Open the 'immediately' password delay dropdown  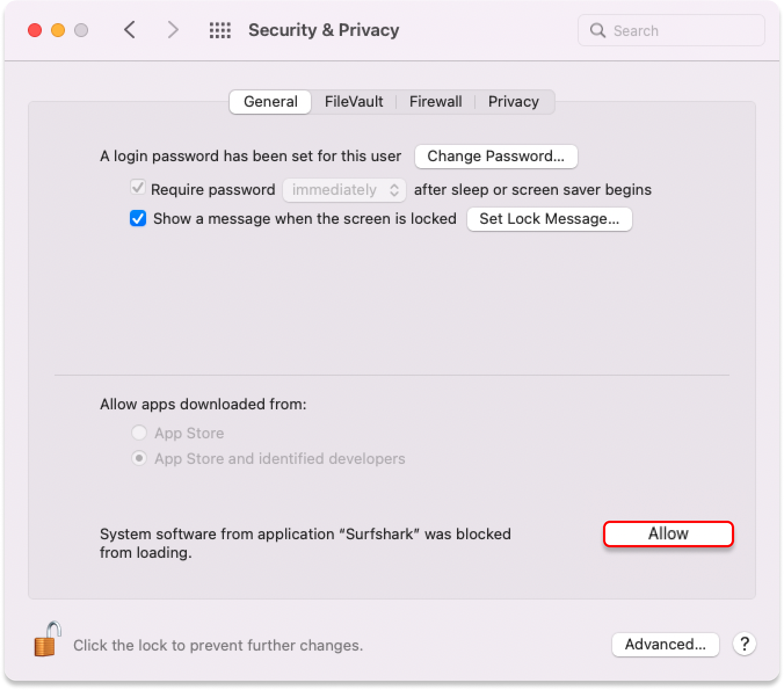click(x=344, y=190)
